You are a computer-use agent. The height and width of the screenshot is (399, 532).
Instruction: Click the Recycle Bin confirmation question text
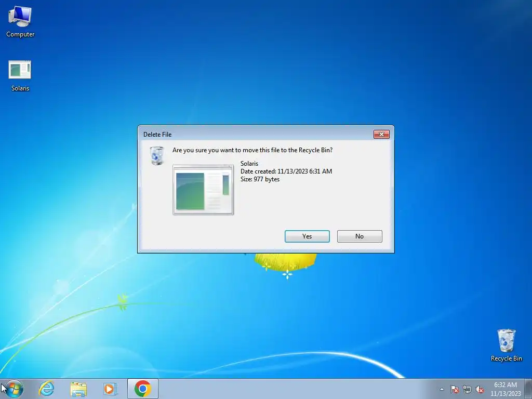click(252, 150)
